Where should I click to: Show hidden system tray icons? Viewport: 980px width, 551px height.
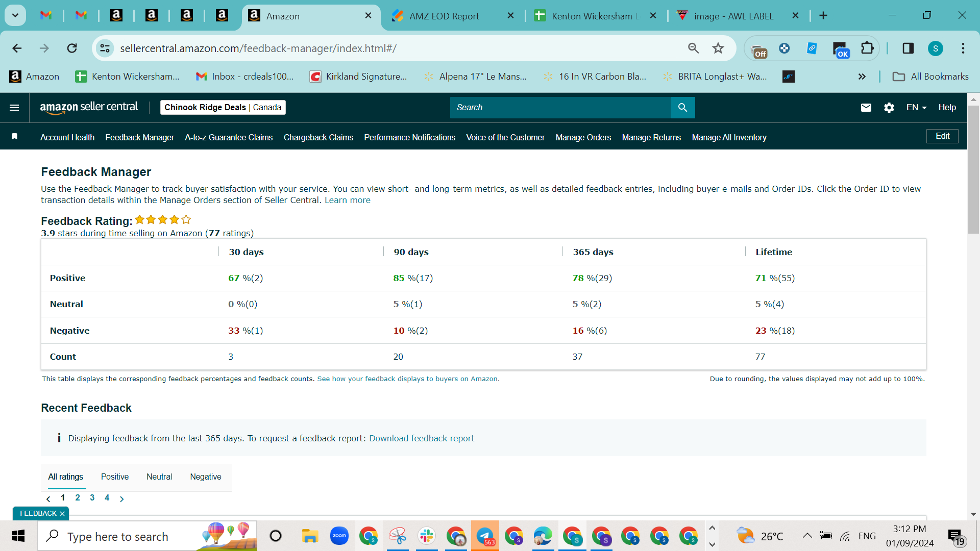click(807, 536)
